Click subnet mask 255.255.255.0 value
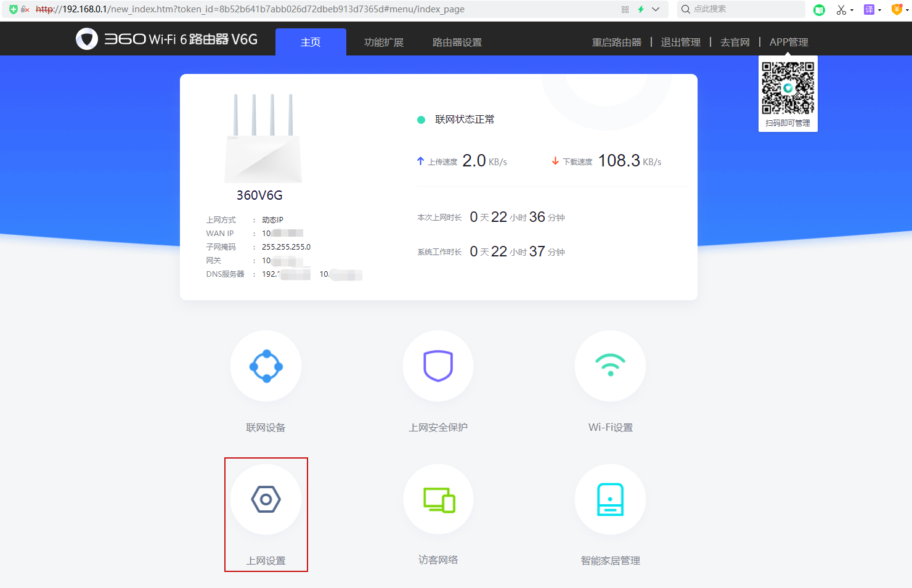912x588 pixels. pos(286,247)
